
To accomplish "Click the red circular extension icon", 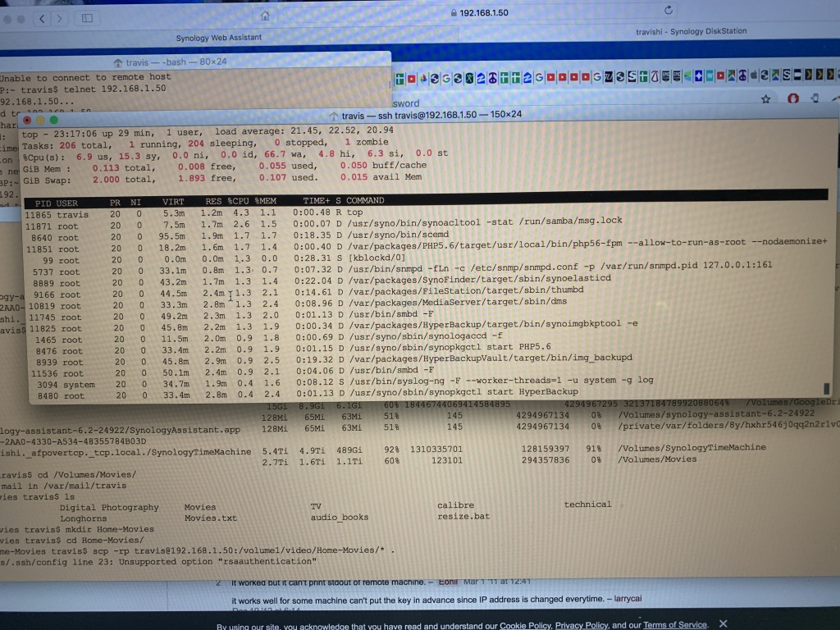I will [793, 98].
